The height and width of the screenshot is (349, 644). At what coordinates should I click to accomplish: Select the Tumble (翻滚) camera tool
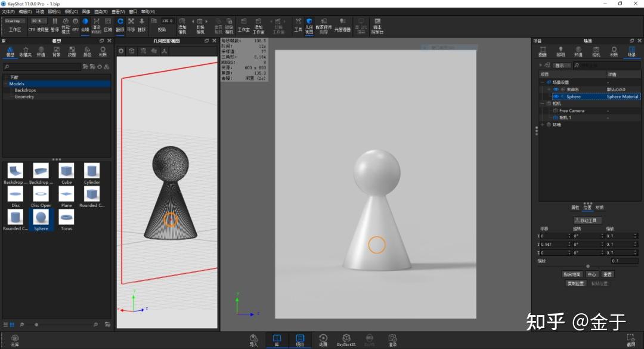coord(120,21)
